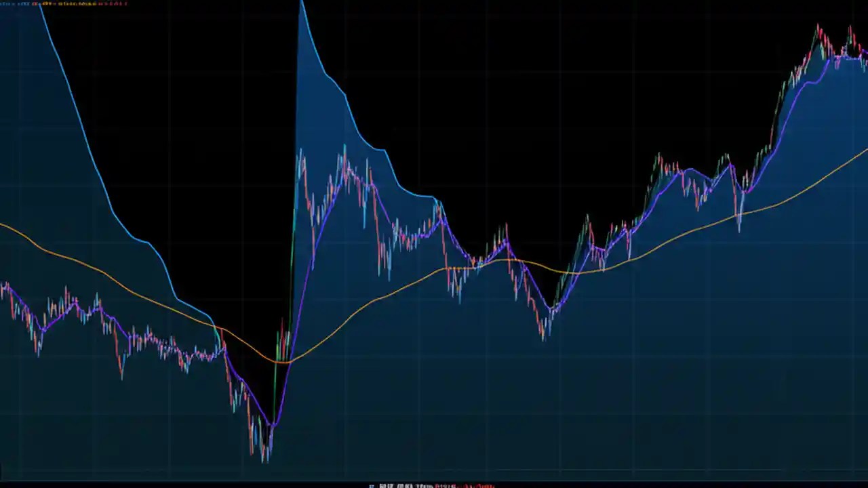
Task: Click the blue chart symbol icon in the bottom status bar
Action: click(372, 485)
